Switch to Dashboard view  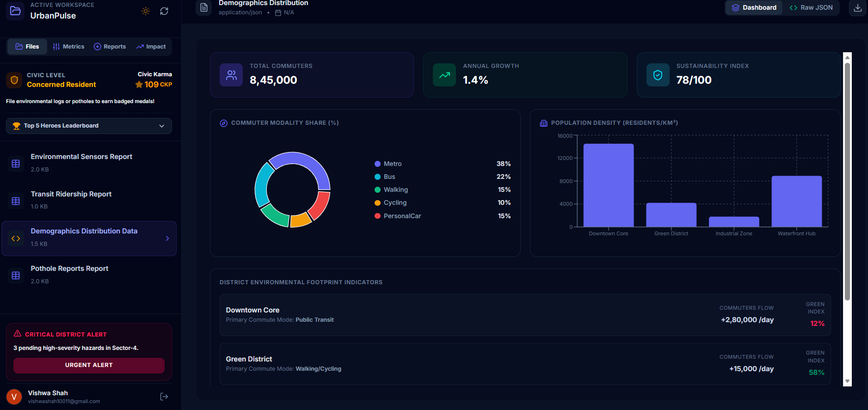coord(754,8)
